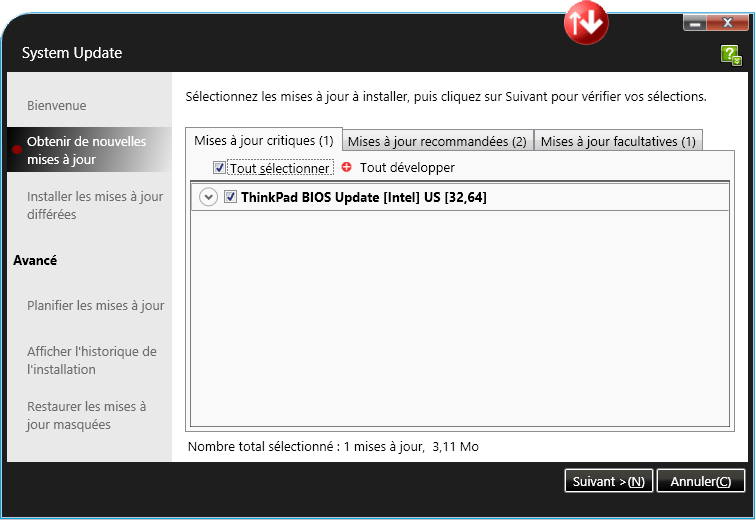
Task: Open the Mises à jour facultatives tab
Action: (x=618, y=141)
